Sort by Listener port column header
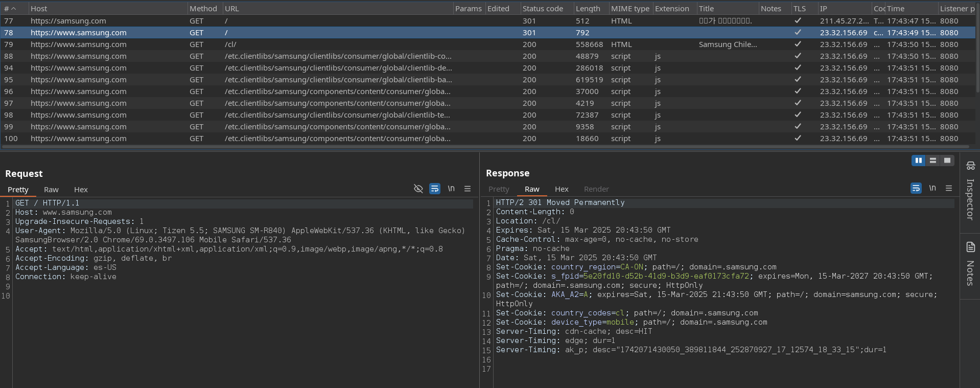 click(957, 9)
